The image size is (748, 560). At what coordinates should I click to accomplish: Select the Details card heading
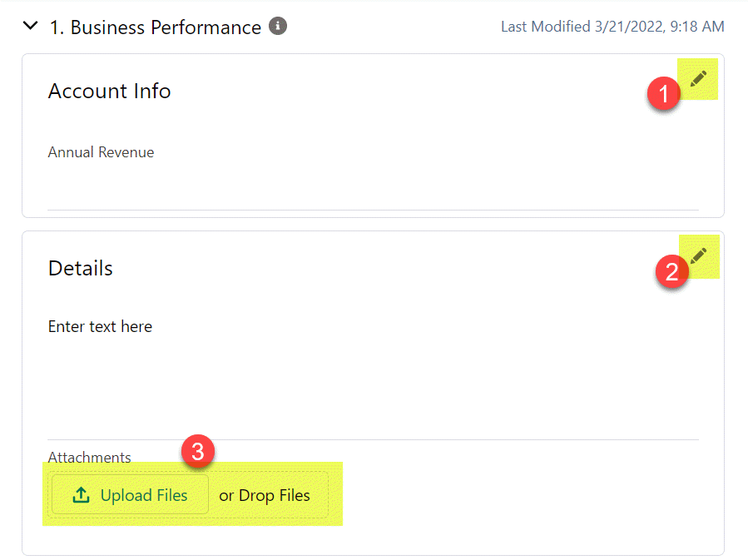pyautogui.click(x=81, y=268)
